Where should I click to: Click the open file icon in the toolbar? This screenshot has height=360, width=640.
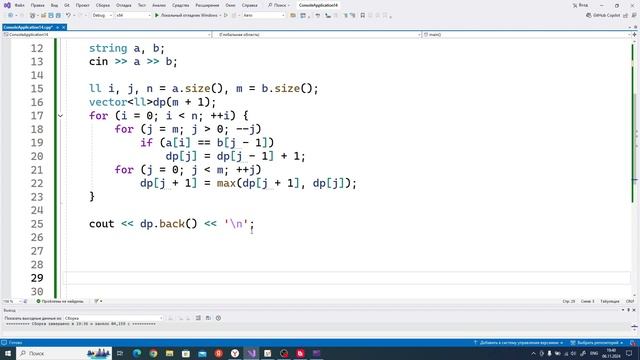click(43, 16)
